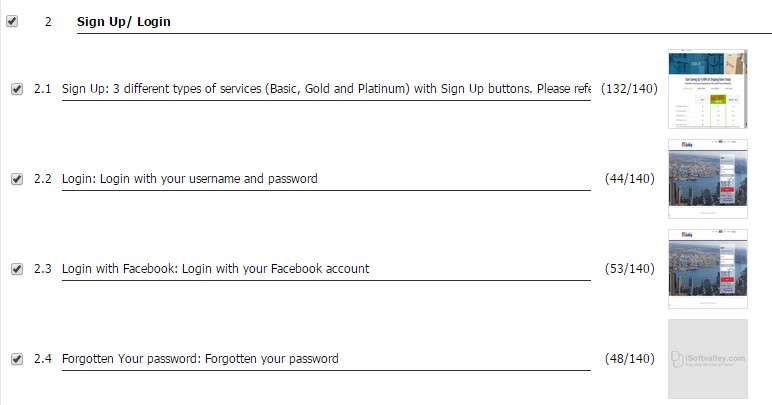Toggle checkbox for item 2.2 Login
The width and height of the screenshot is (772, 405).
(x=17, y=179)
